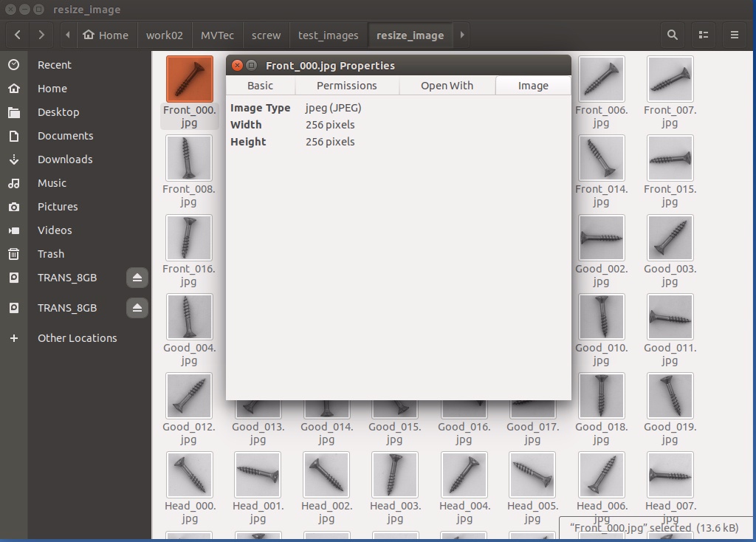Select the Head_004.jpg thumbnail
This screenshot has height=542, width=756.
464,475
